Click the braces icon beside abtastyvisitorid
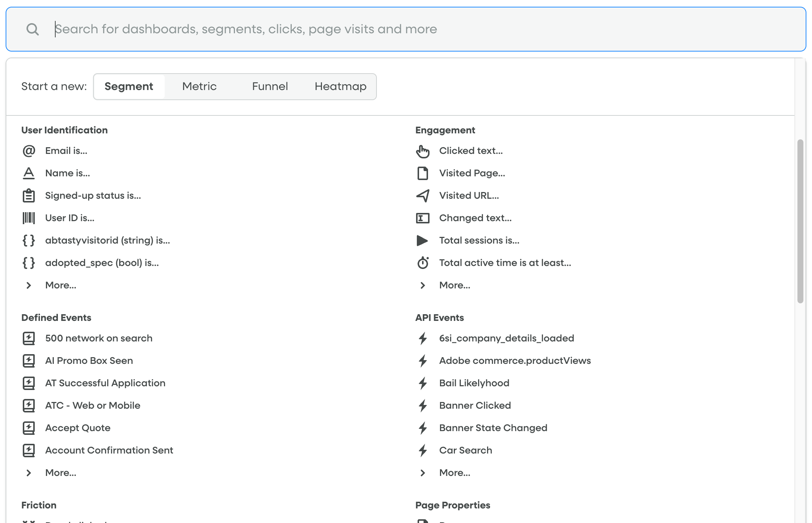Viewport: 812px width, 523px height. pos(29,241)
